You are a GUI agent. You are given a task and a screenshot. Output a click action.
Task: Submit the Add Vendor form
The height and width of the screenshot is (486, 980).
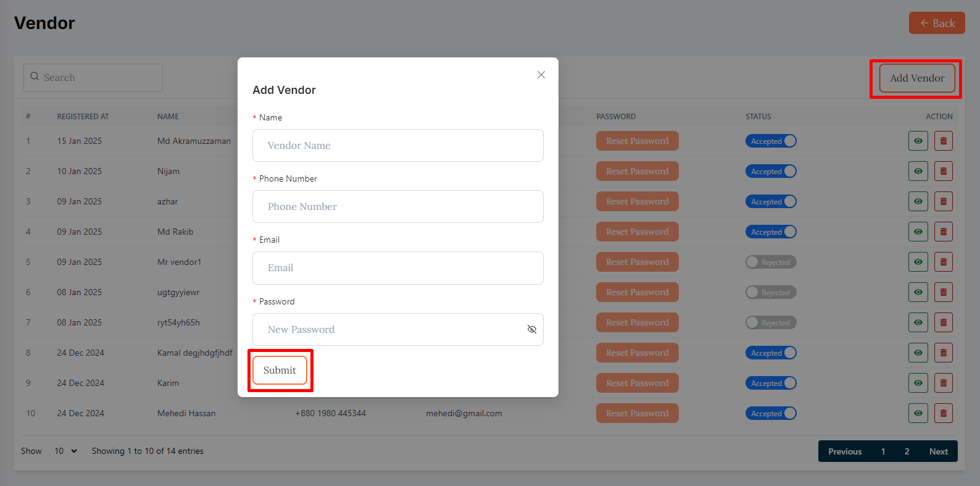(x=280, y=370)
